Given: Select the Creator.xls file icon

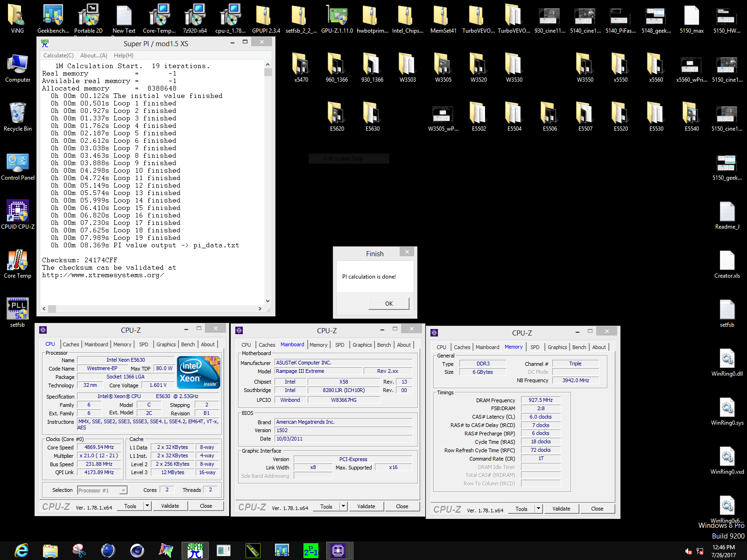Looking at the screenshot, I should 727,264.
